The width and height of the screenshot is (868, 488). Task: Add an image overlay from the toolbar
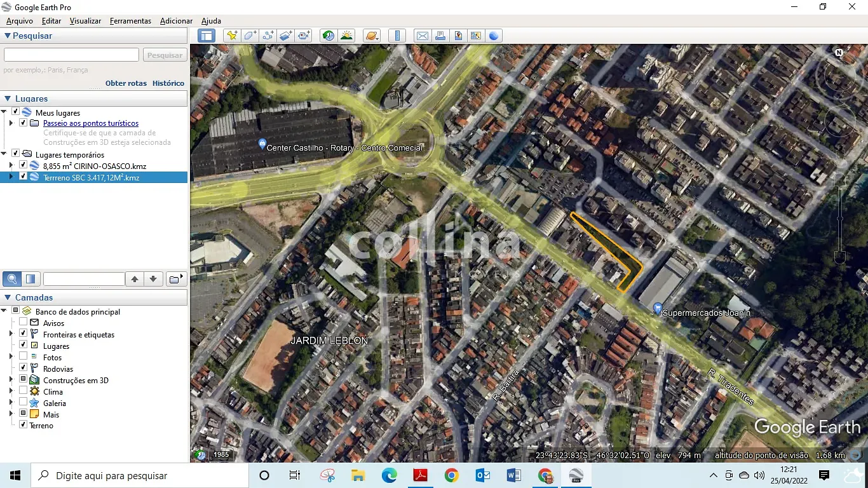286,36
